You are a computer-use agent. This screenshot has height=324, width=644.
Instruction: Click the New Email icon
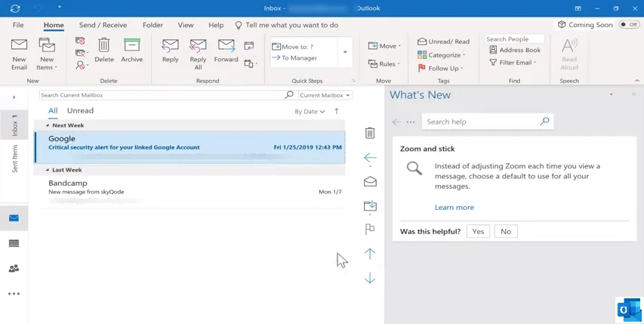coord(19,47)
